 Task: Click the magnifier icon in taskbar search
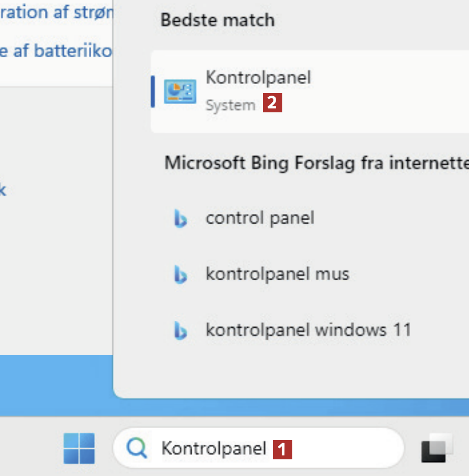point(136,448)
